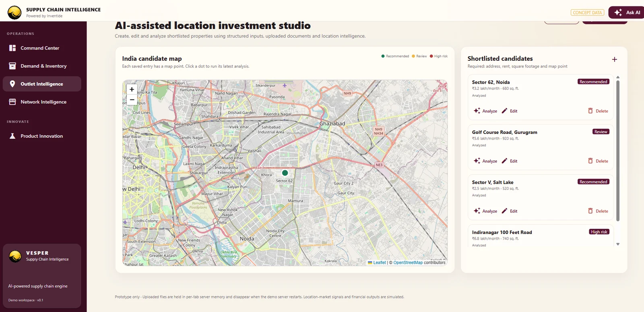Click the scroll-down arrow of candidates list

click(x=618, y=244)
